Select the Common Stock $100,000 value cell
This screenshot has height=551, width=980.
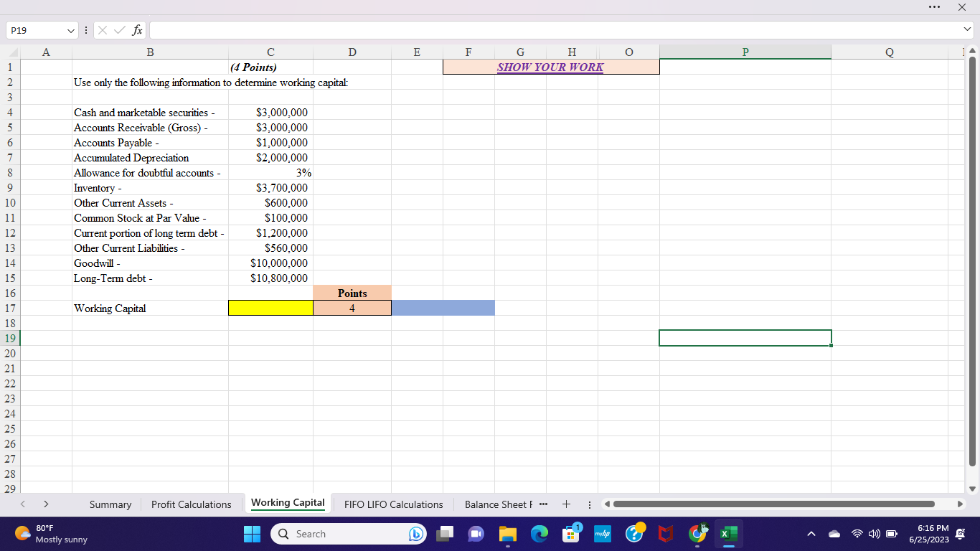pos(270,217)
